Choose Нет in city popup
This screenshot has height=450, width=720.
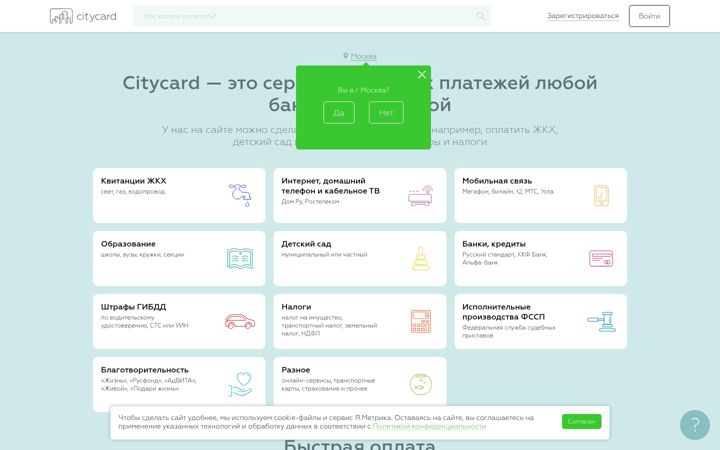point(386,112)
